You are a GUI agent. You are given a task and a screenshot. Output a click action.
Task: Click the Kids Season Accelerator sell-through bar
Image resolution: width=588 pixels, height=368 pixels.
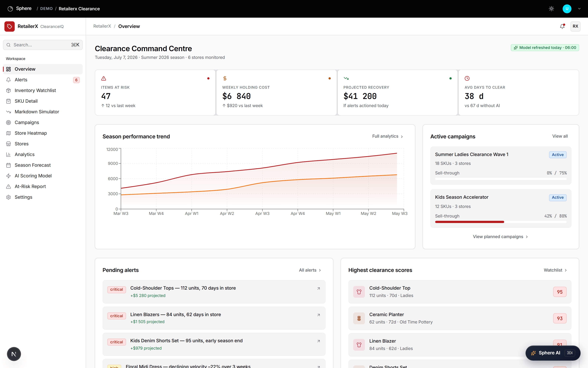tap(501, 222)
